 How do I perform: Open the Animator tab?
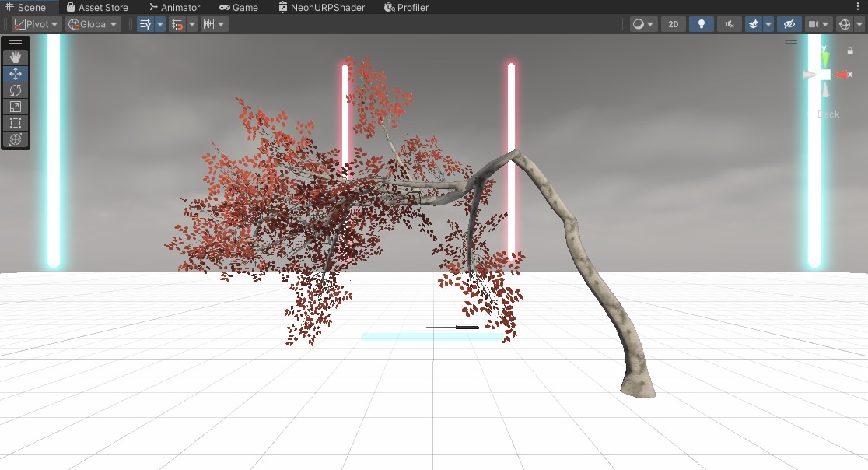coord(174,7)
